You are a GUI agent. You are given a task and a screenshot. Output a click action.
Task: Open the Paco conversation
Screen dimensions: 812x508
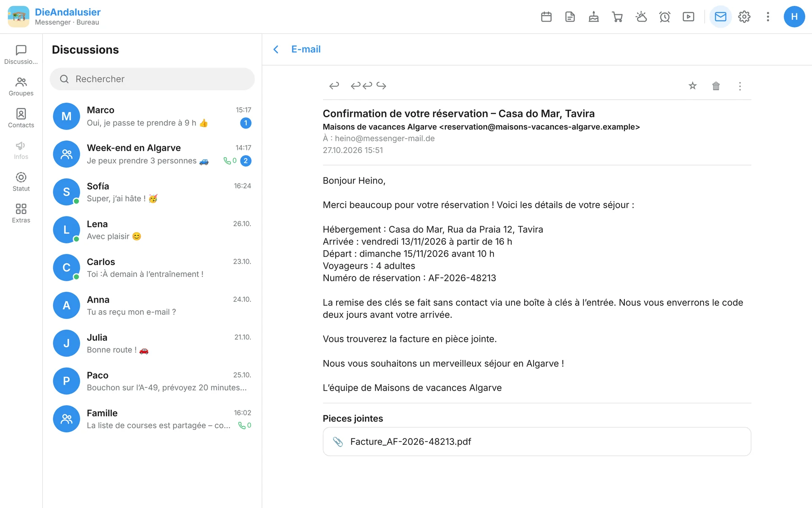click(x=152, y=381)
